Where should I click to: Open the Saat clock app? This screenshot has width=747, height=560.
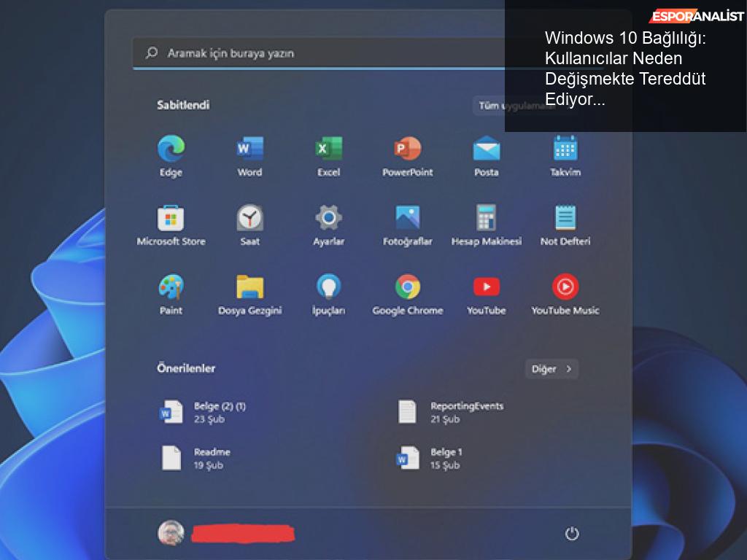click(x=249, y=218)
